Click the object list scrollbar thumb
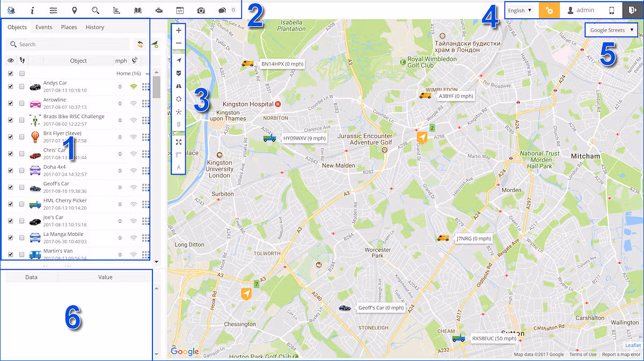Image resolution: width=644 pixels, height=361 pixels. click(x=156, y=87)
